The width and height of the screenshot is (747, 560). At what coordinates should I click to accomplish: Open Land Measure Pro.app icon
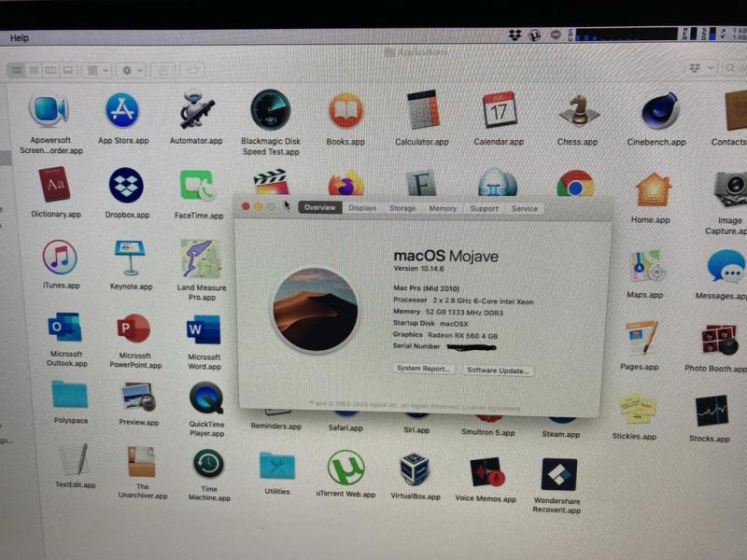(x=201, y=259)
